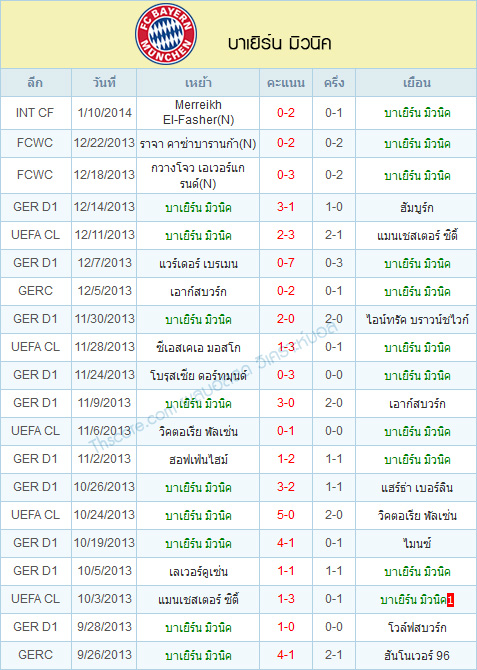The width and height of the screenshot is (477, 670).
Task: Open บาเยิร์น มิวนิค away link on 1/10/2014 row
Action: point(417,113)
